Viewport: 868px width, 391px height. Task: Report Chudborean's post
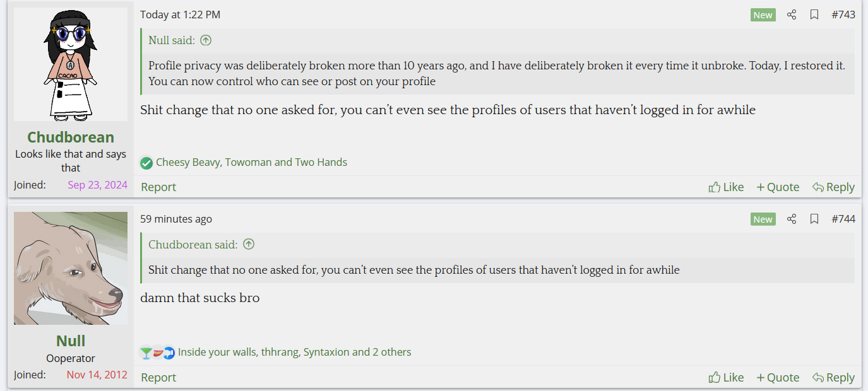tap(158, 187)
